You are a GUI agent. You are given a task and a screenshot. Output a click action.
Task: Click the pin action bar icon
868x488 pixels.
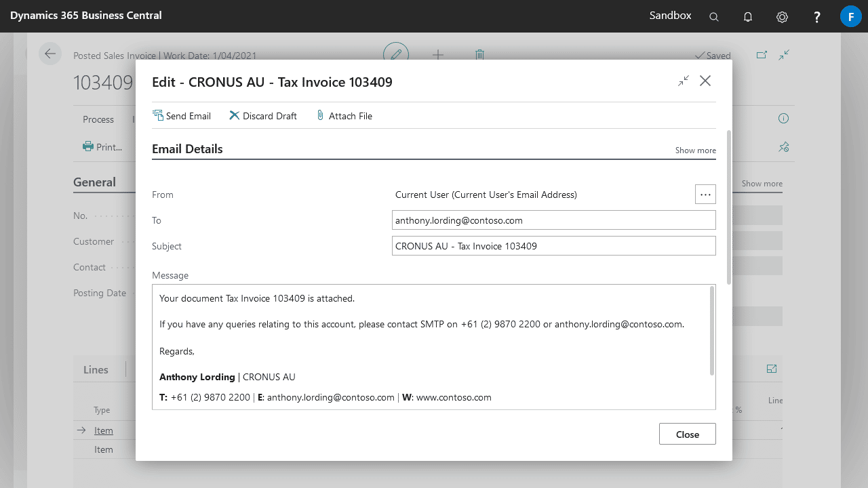784,146
